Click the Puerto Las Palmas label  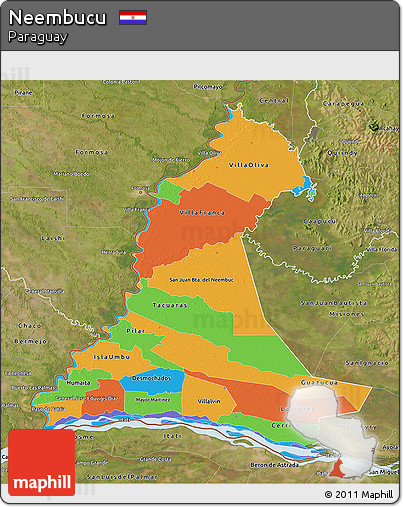(x=33, y=388)
